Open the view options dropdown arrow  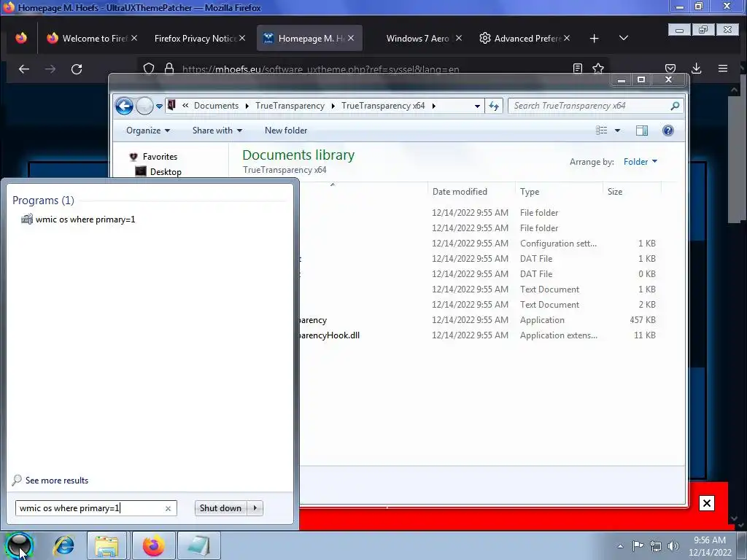(x=617, y=131)
